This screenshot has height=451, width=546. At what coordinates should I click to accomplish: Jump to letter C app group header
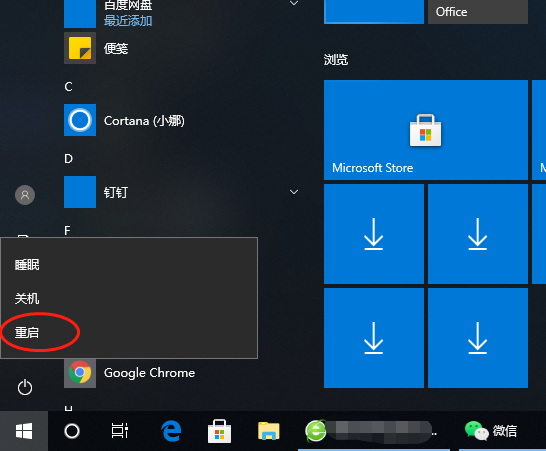click(x=69, y=87)
